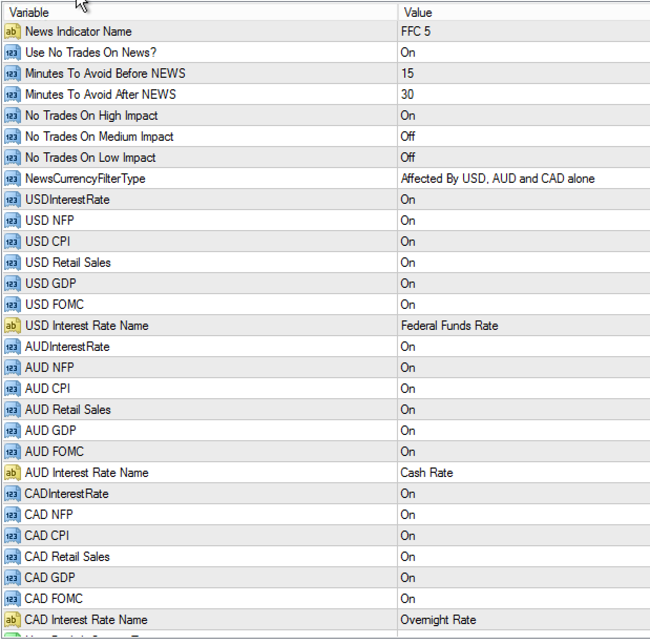Edit the Minutes To Avoid After NEWS value 30
Screen dimensions: 650x644
click(407, 95)
